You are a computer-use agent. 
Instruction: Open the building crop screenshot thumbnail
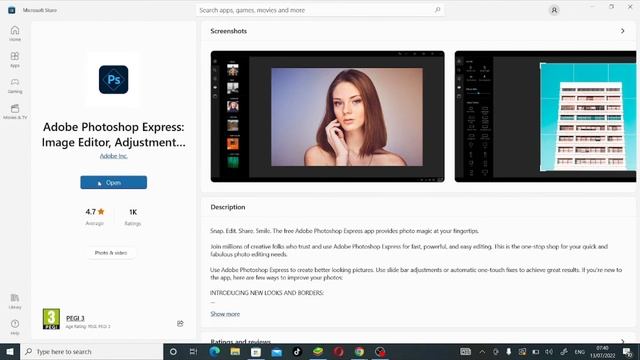click(545, 116)
